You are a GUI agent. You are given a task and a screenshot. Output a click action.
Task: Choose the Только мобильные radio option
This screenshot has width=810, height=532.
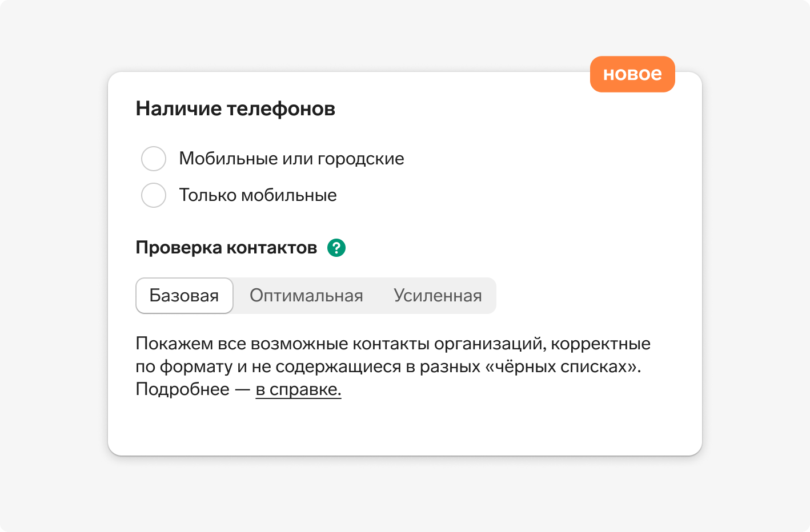point(154,195)
